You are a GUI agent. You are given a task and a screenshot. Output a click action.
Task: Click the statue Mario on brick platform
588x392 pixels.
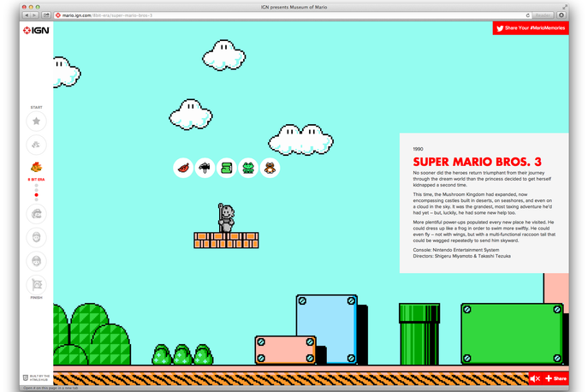[225, 217]
